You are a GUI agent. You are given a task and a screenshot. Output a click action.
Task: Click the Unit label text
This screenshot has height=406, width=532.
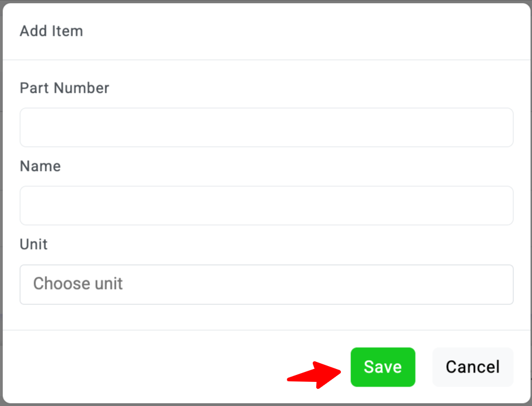click(x=34, y=244)
